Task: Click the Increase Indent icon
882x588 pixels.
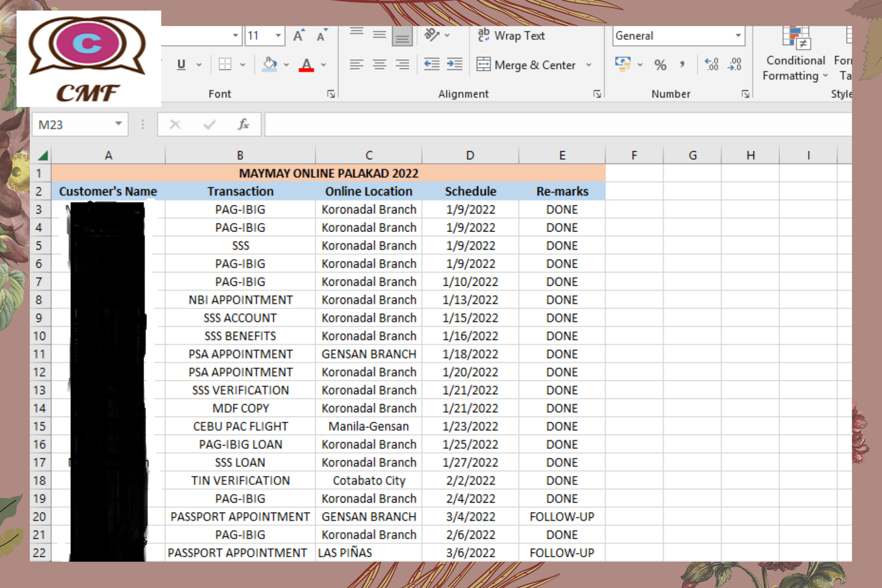Action: coord(454,64)
